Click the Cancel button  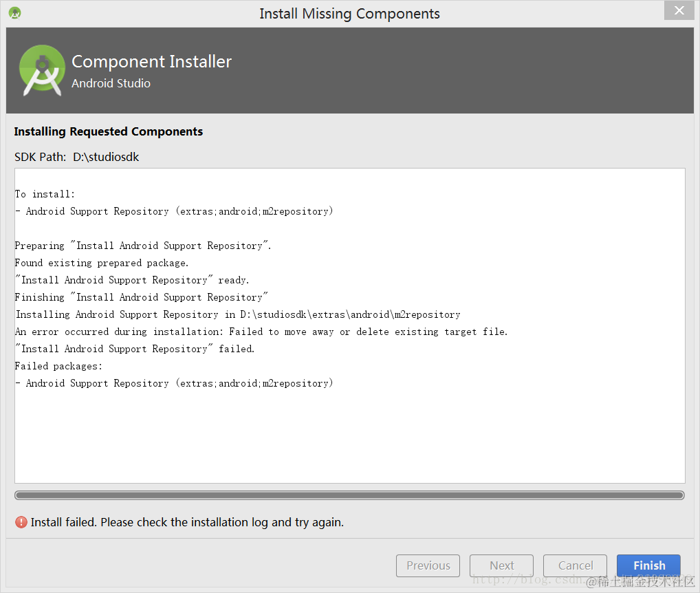pyautogui.click(x=575, y=565)
